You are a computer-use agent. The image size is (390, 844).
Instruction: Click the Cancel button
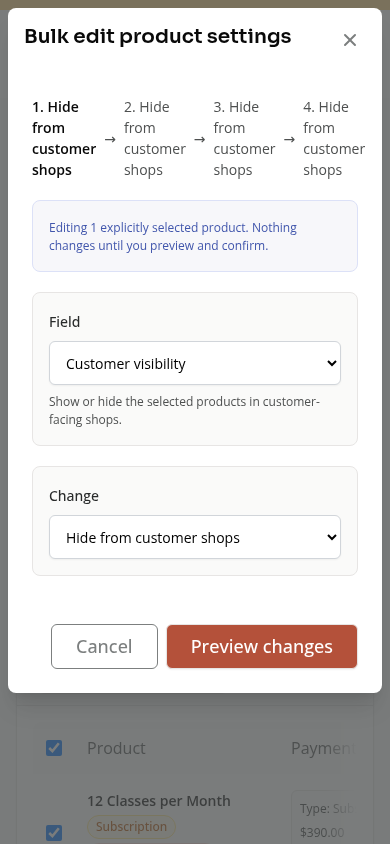click(x=104, y=646)
